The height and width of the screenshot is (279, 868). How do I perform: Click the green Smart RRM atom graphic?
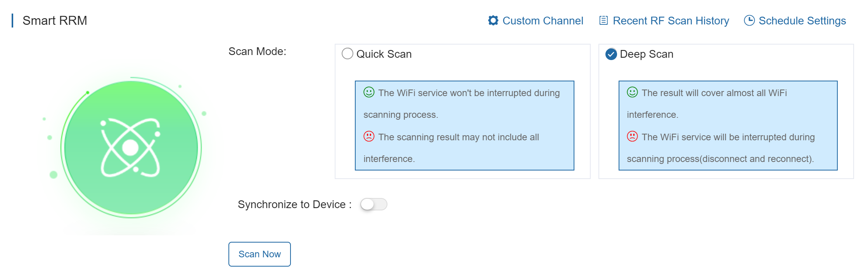[131, 148]
